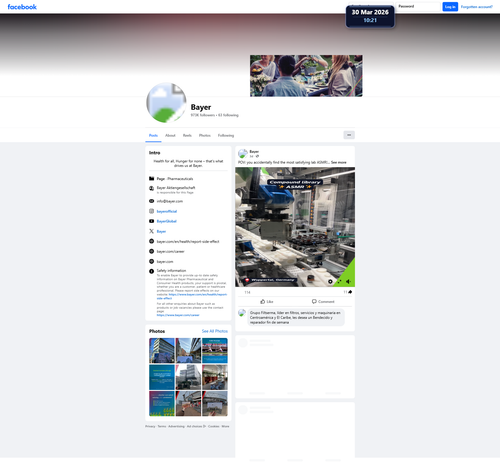Image resolution: width=500 pixels, height=471 pixels.
Task: Click the globe icon beside bayer.com/career
Action: point(151,251)
